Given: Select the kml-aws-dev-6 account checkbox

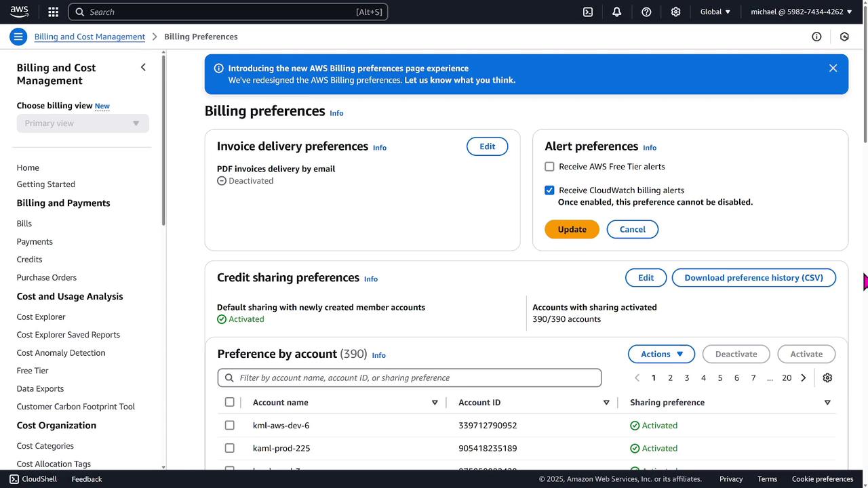Looking at the screenshot, I should (x=229, y=426).
